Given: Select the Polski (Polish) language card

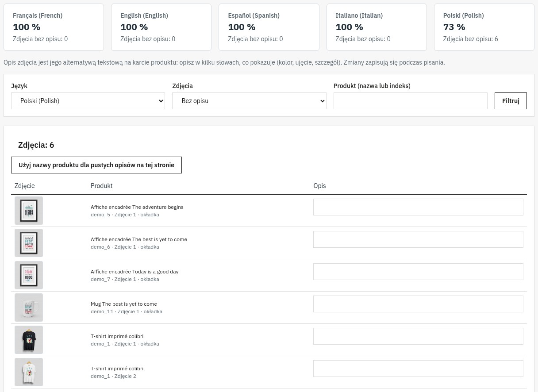Looking at the screenshot, I should [x=484, y=27].
